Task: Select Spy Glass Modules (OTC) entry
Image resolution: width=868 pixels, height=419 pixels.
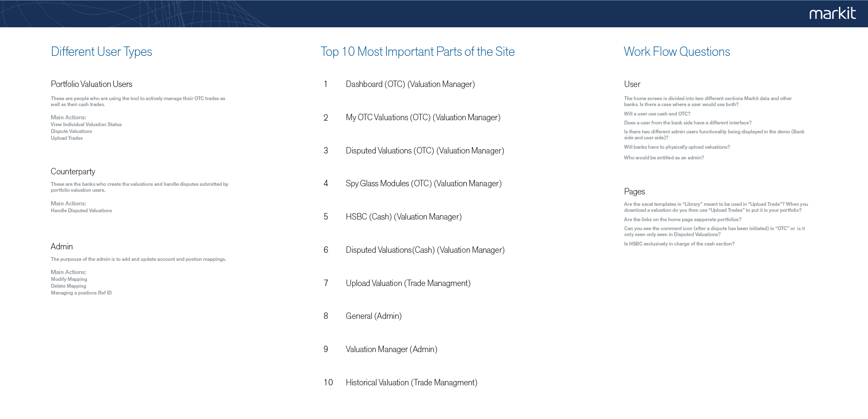Action: [423, 184]
